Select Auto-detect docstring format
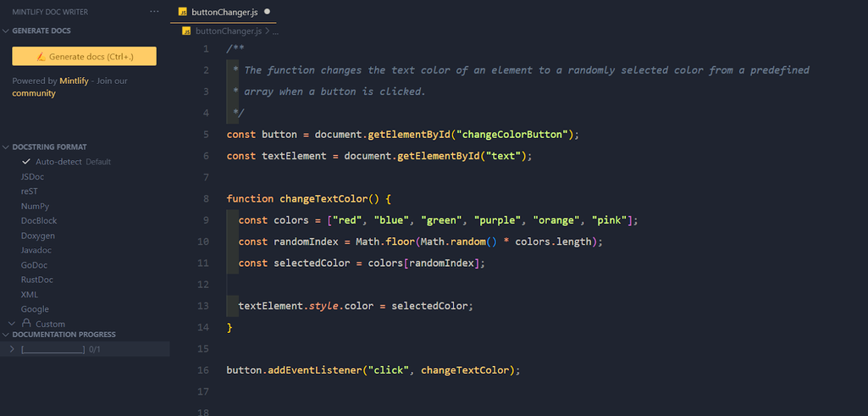868x416 pixels. point(58,162)
